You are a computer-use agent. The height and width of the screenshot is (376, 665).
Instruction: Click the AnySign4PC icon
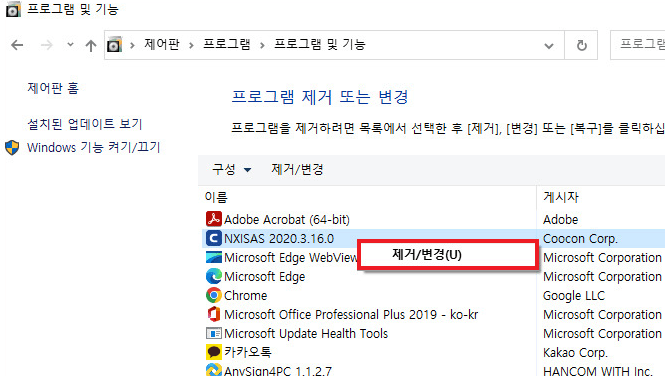tap(214, 370)
